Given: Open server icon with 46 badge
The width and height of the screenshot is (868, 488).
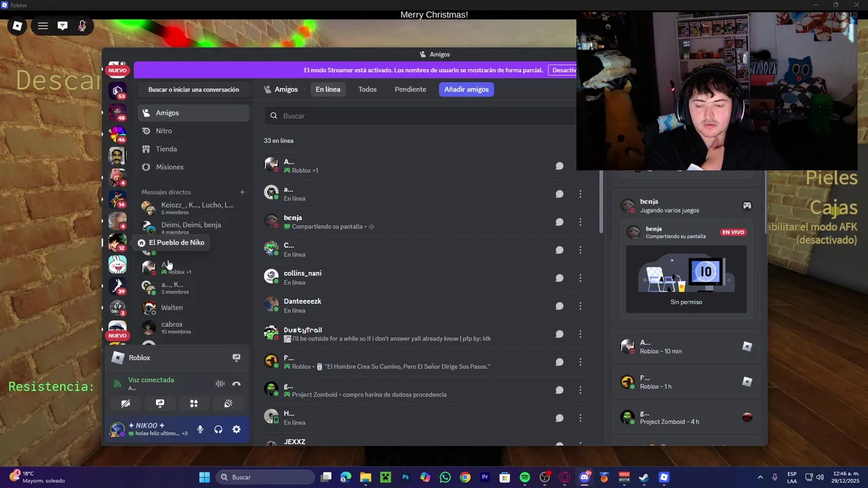Looking at the screenshot, I should point(117,134).
